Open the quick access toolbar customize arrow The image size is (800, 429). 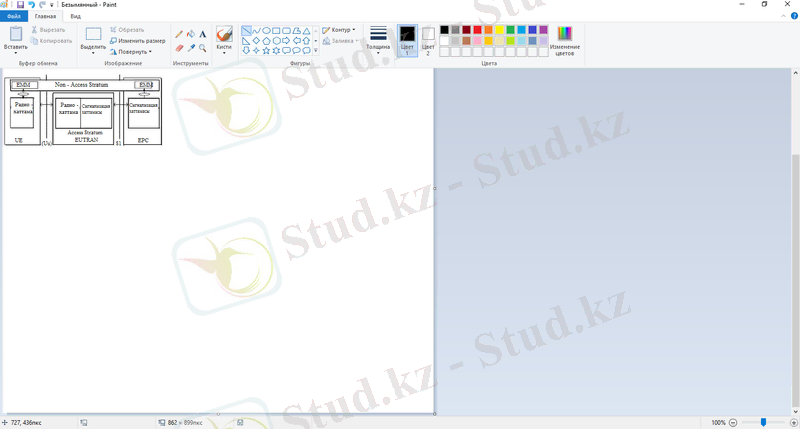pos(52,5)
